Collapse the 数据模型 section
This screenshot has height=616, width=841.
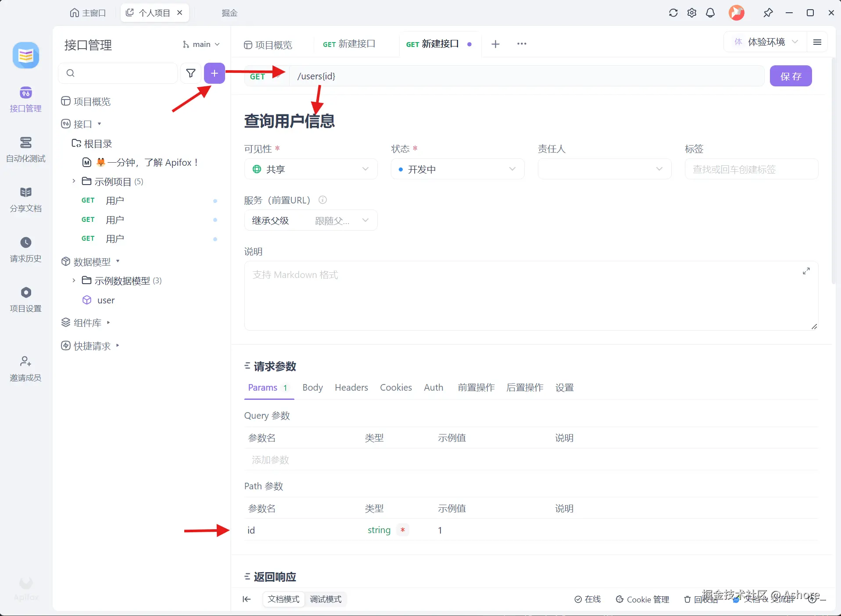(118, 261)
